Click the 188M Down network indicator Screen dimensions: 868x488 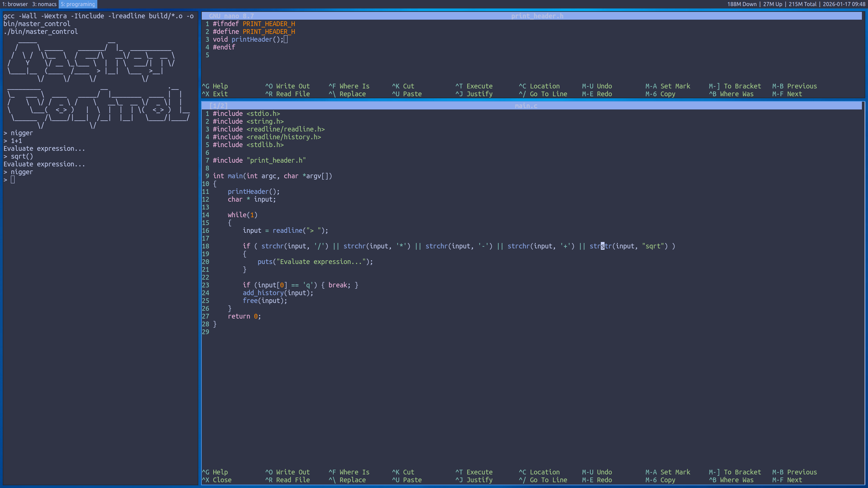[x=742, y=4]
